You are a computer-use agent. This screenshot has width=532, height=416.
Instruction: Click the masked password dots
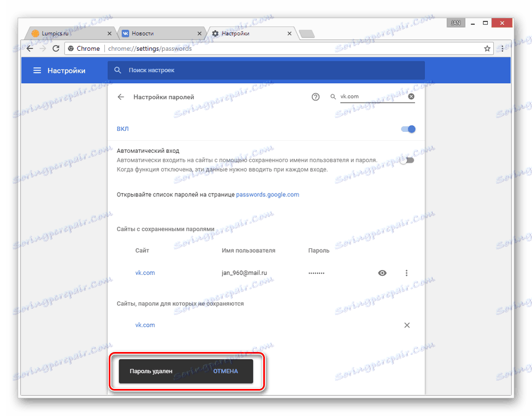[x=316, y=273]
